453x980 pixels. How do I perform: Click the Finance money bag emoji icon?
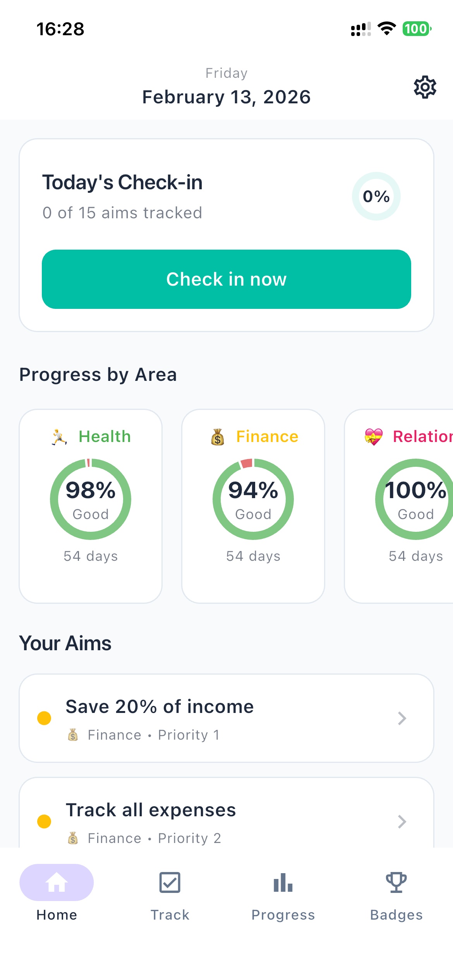tap(217, 437)
